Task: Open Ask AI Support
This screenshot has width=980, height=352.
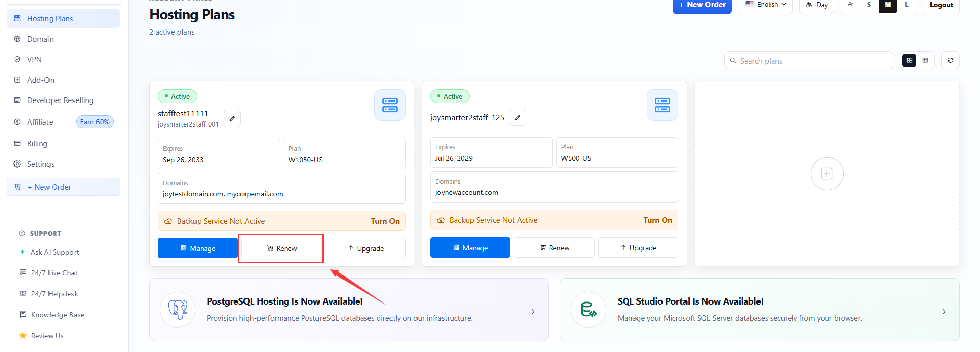Action: pos(55,252)
